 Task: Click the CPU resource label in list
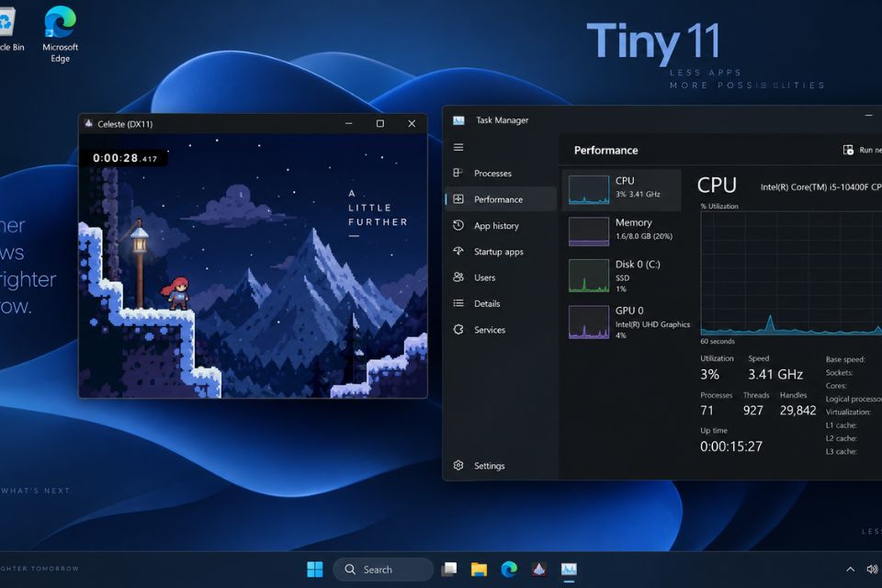tap(625, 181)
